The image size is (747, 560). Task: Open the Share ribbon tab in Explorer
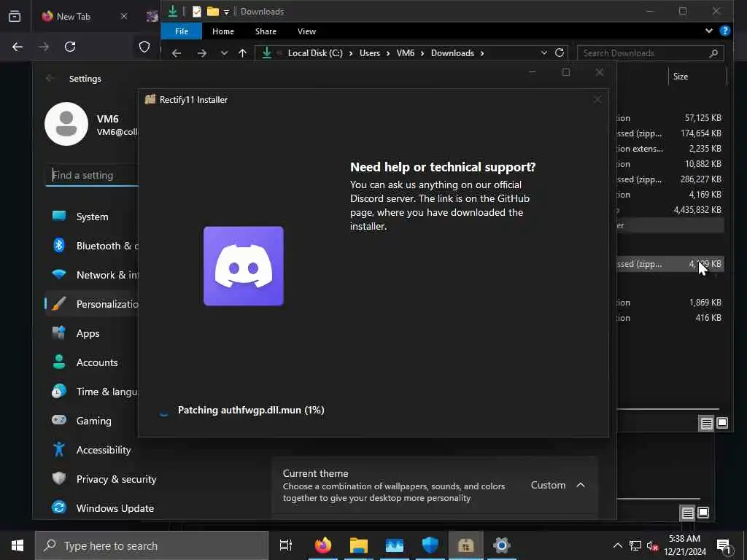point(266,31)
